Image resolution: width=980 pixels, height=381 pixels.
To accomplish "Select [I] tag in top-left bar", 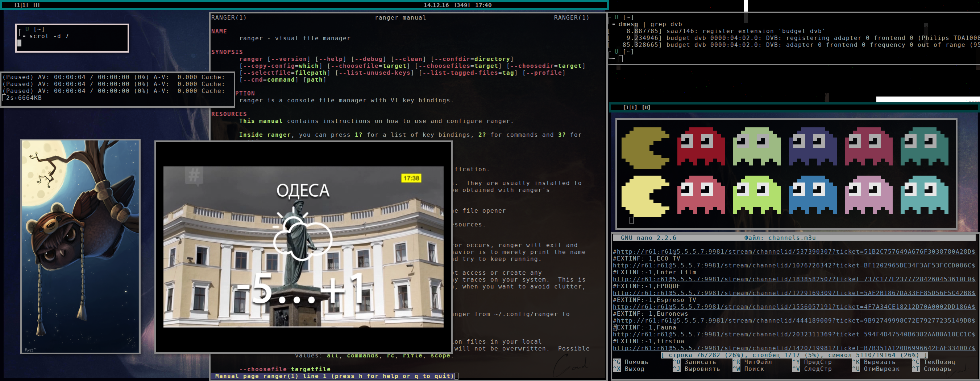I will tap(37, 5).
